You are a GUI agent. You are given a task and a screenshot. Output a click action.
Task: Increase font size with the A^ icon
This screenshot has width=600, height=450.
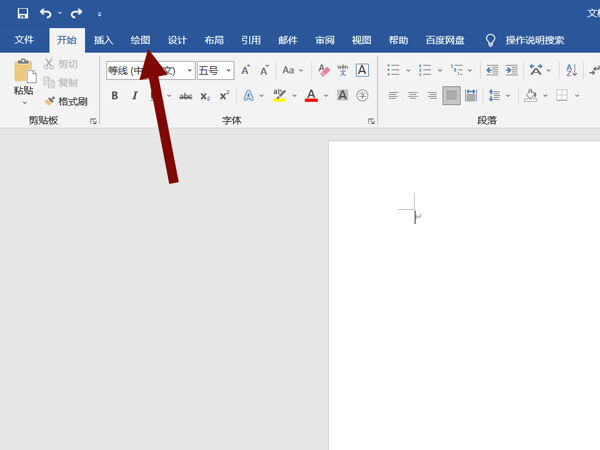pos(245,70)
